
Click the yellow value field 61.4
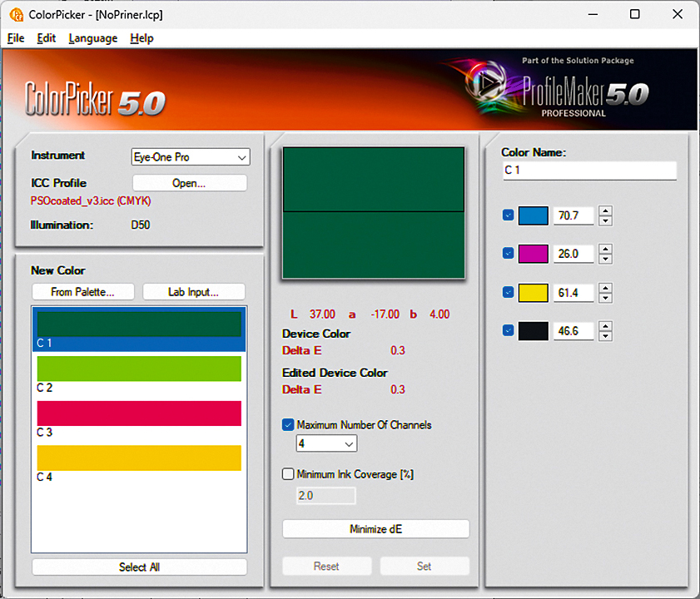(573, 293)
